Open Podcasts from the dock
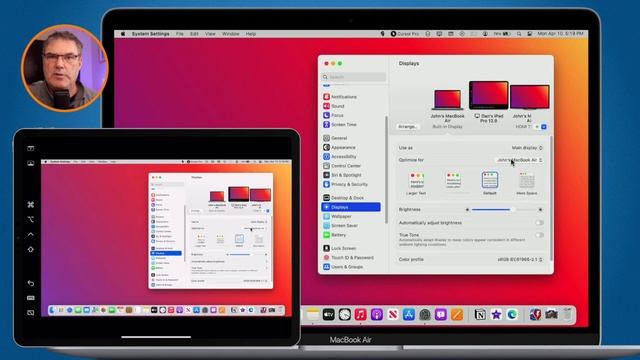 click(376, 315)
